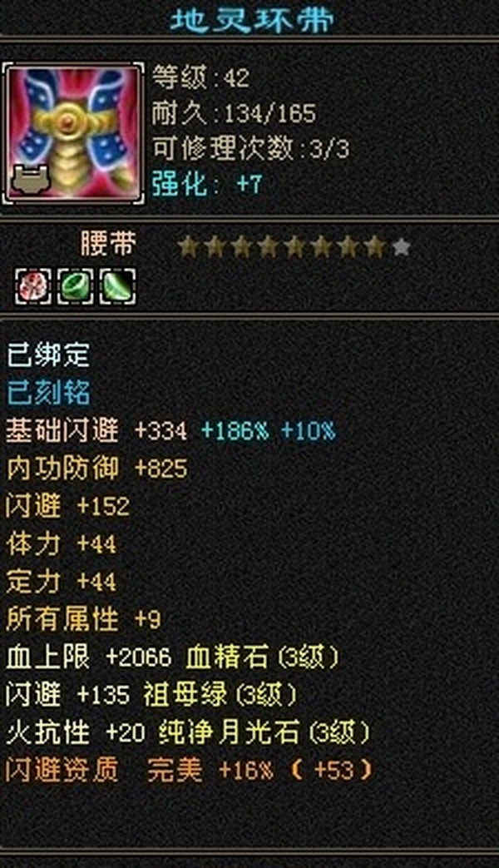Click the eighth gold star
The width and height of the screenshot is (499, 868).
374,247
